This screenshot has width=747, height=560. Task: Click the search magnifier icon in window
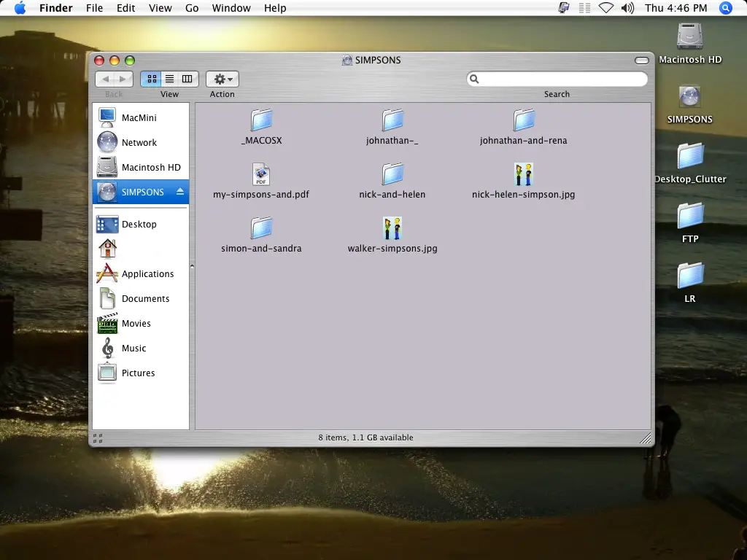[474, 79]
